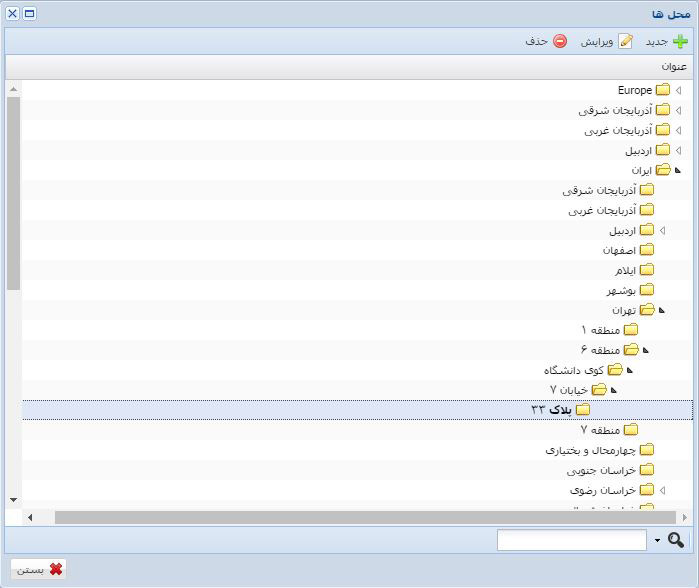The height and width of the screenshot is (588, 699).
Task: Collapse the 'تهران' tree node
Action: [662, 310]
